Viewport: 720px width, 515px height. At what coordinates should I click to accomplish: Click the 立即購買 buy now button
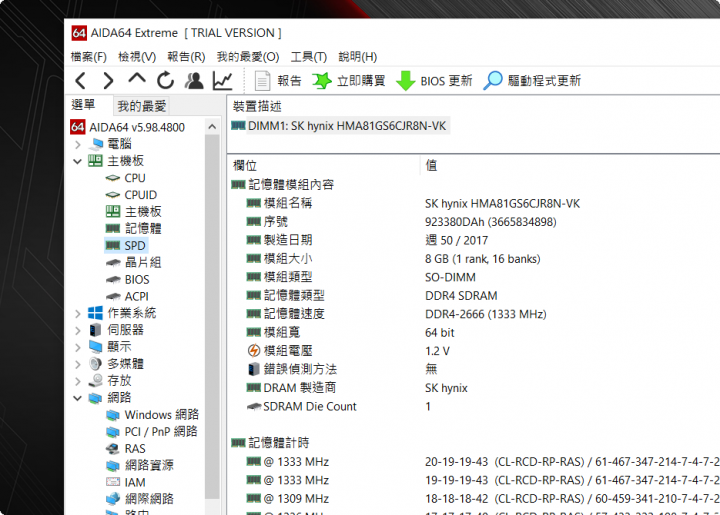click(349, 81)
